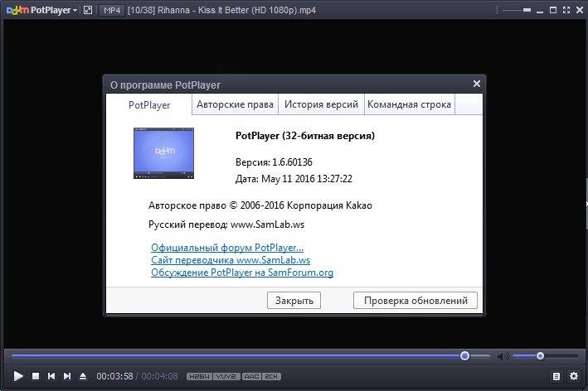Image resolution: width=588 pixels, height=391 pixels.
Task: Open the Сайт переводчика www.SamLab.ws link
Action: point(231,260)
